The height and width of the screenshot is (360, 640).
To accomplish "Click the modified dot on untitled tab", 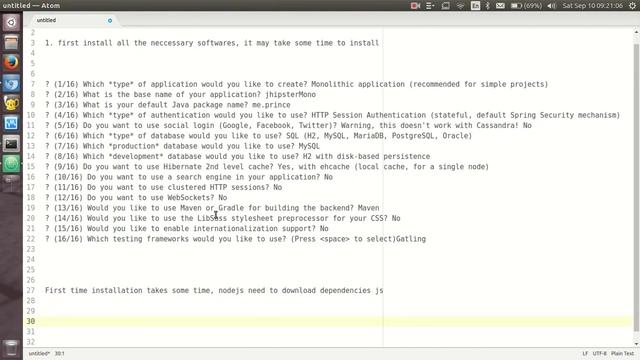I will pos(110,20).
